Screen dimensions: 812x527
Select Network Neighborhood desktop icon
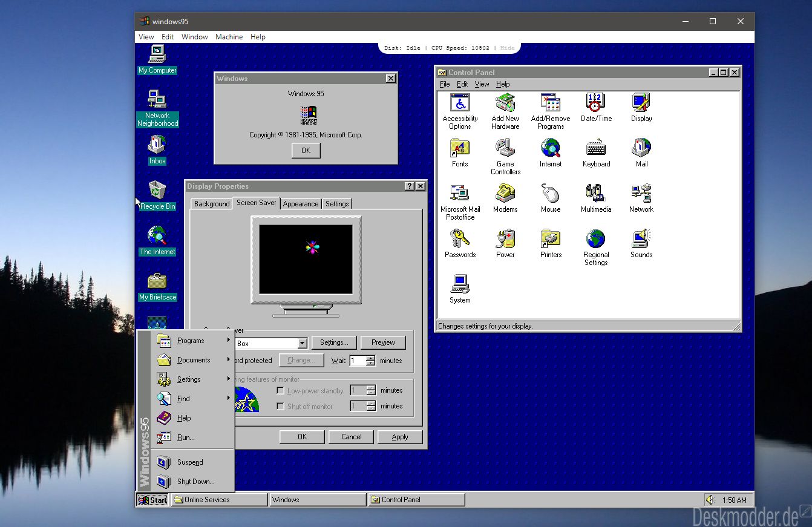157,108
